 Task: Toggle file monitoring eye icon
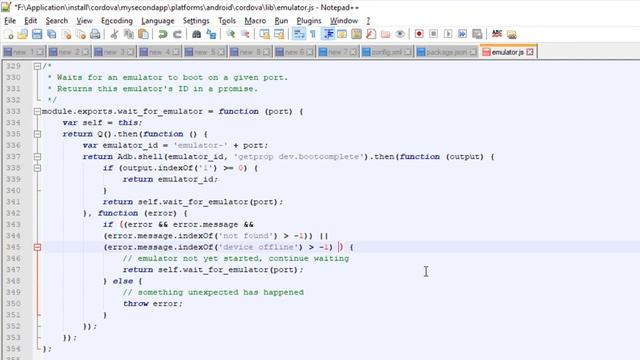400,34
